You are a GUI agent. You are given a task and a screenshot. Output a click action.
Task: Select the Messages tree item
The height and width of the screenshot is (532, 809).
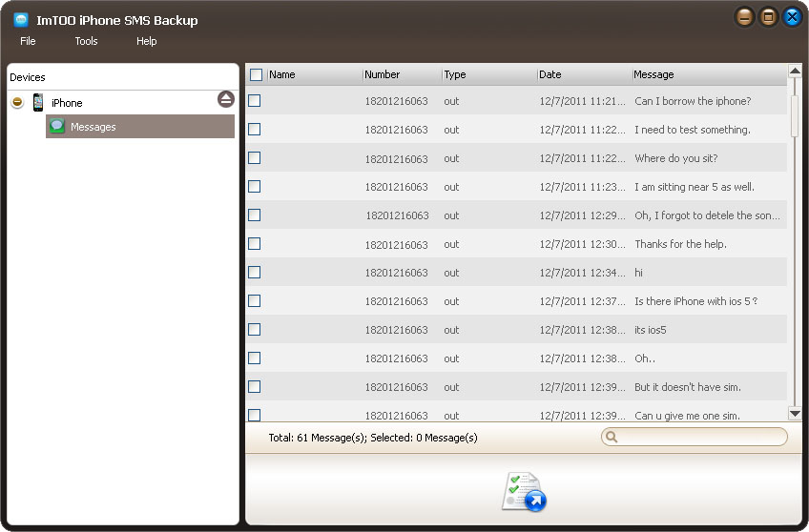click(x=140, y=126)
